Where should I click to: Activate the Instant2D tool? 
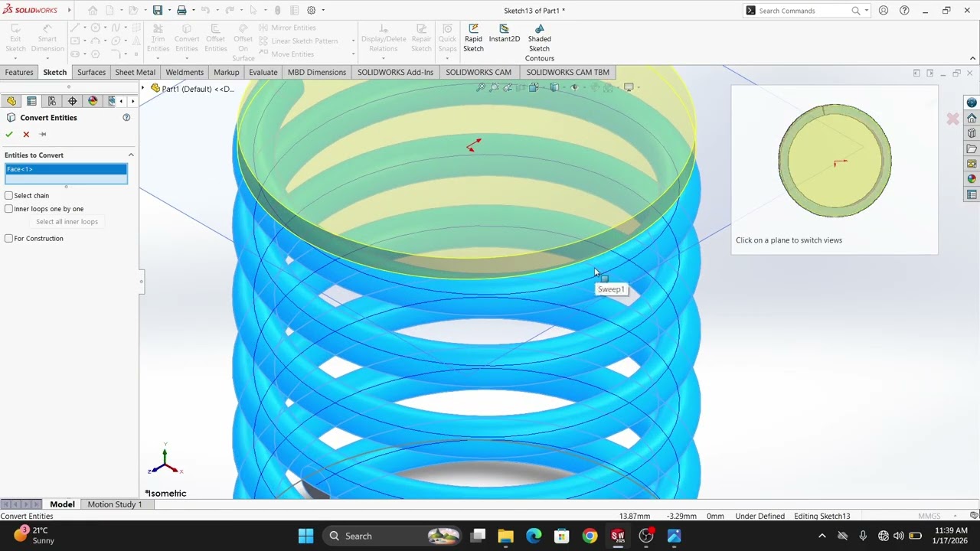[504, 34]
